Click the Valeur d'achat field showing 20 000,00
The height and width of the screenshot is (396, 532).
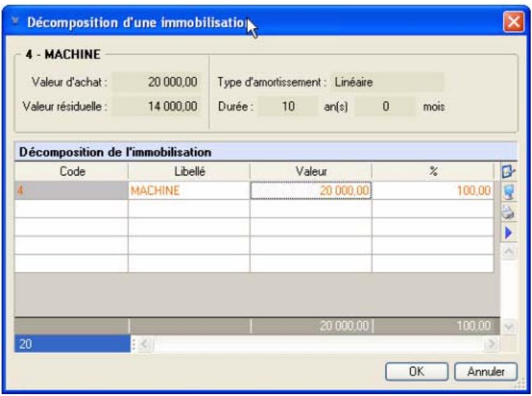pos(156,82)
